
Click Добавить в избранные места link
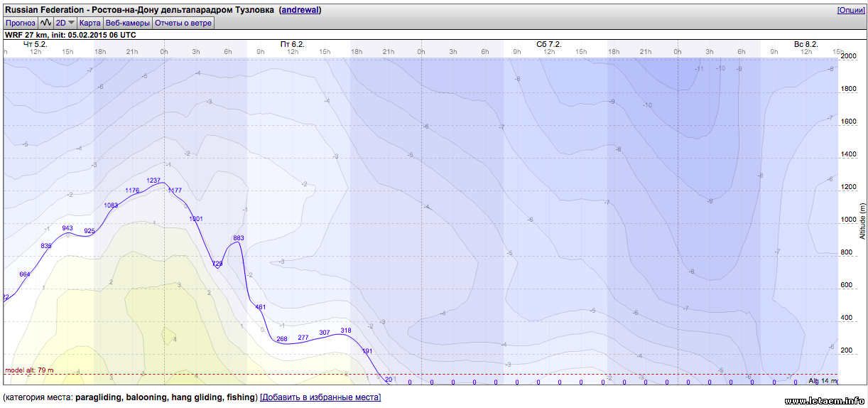click(320, 397)
